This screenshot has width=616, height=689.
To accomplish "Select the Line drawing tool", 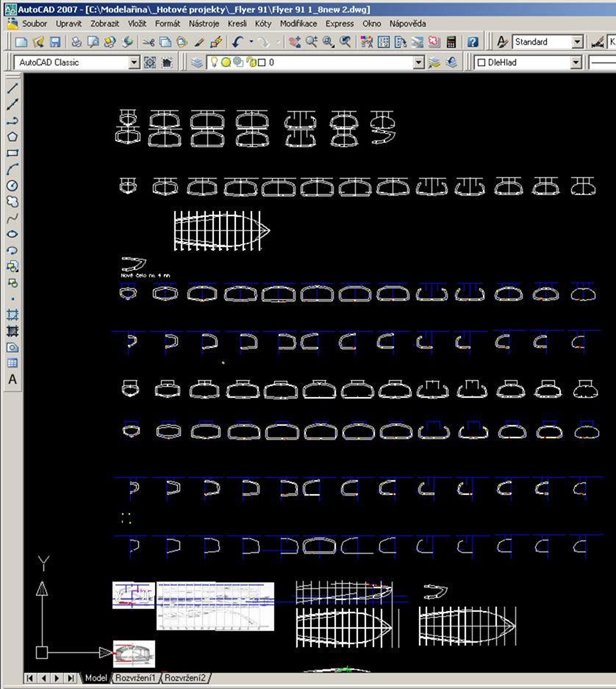I will (x=12, y=88).
